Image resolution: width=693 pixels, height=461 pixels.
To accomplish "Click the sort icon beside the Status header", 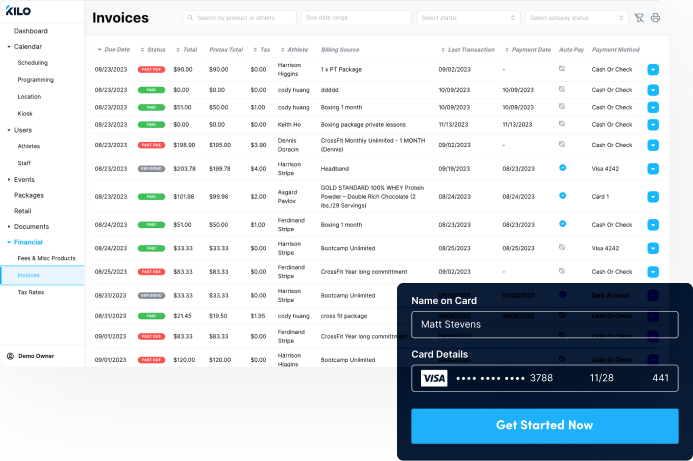I will (x=141, y=49).
